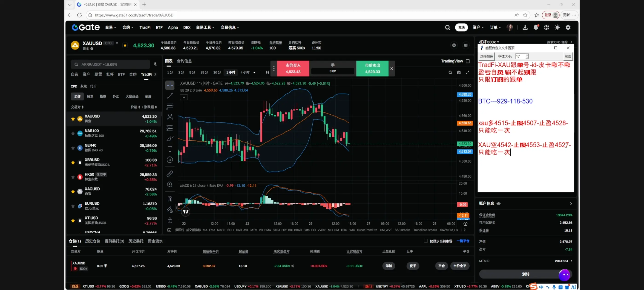Open the forecasting and measurement tools

170,128
